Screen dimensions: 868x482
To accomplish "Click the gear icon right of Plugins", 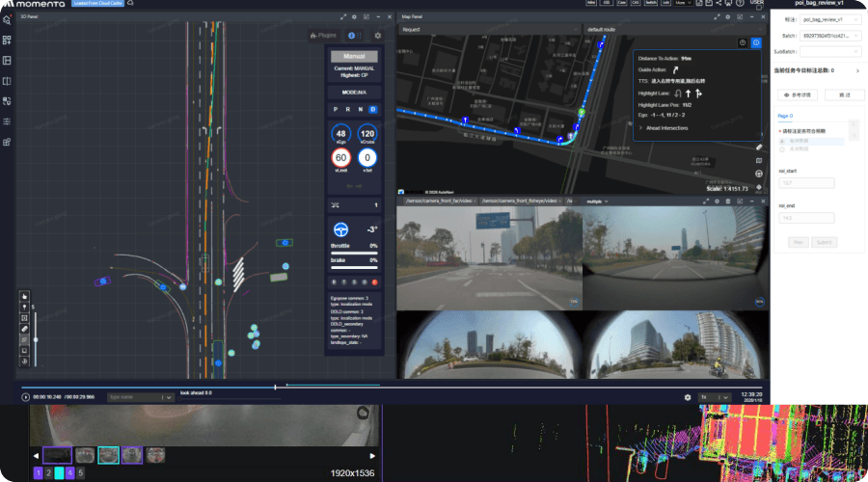I will coord(377,36).
